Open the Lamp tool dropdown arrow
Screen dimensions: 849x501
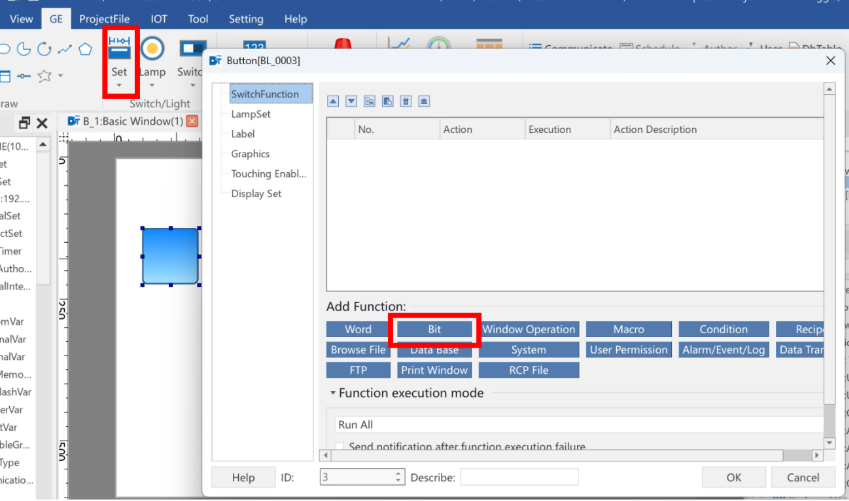[152, 86]
